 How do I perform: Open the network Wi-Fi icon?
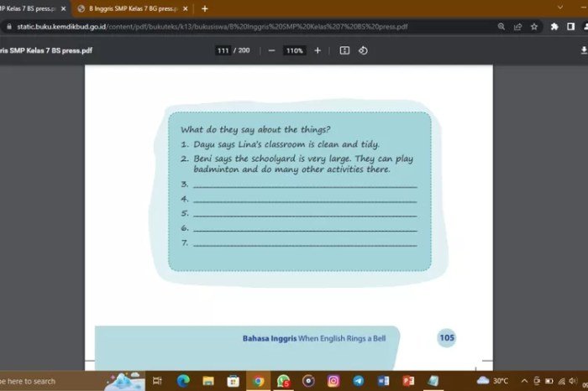click(561, 381)
